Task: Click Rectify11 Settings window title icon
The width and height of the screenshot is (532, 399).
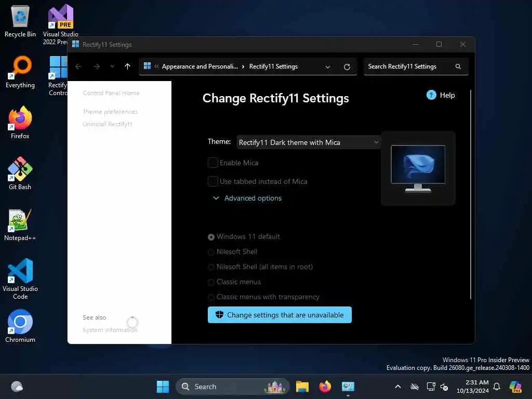Action: (x=75, y=45)
